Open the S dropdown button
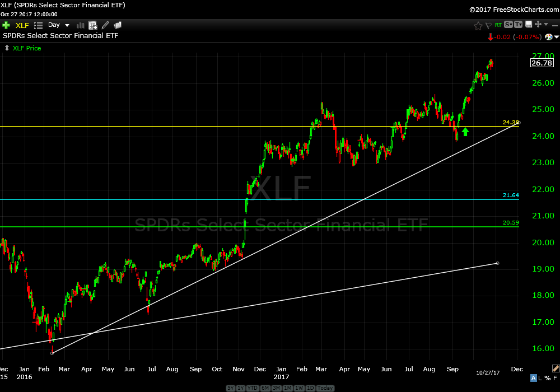Viewport: 560px width, 392px height. [508, 25]
